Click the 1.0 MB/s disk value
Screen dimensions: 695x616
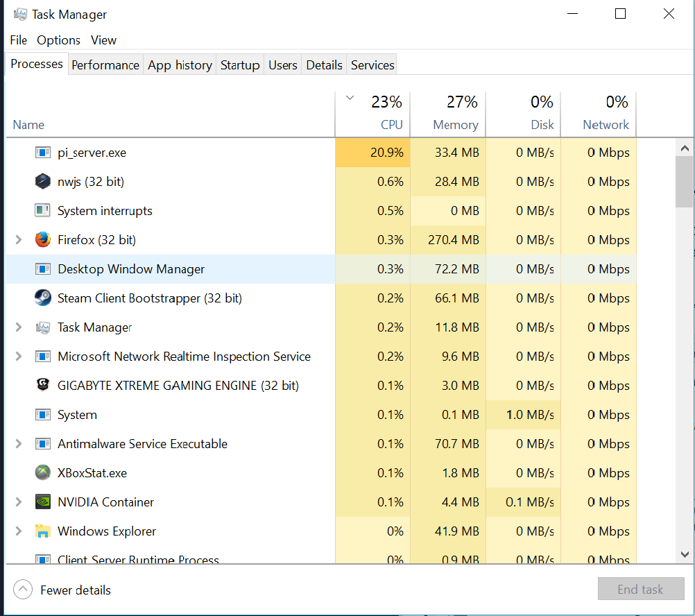(x=530, y=415)
